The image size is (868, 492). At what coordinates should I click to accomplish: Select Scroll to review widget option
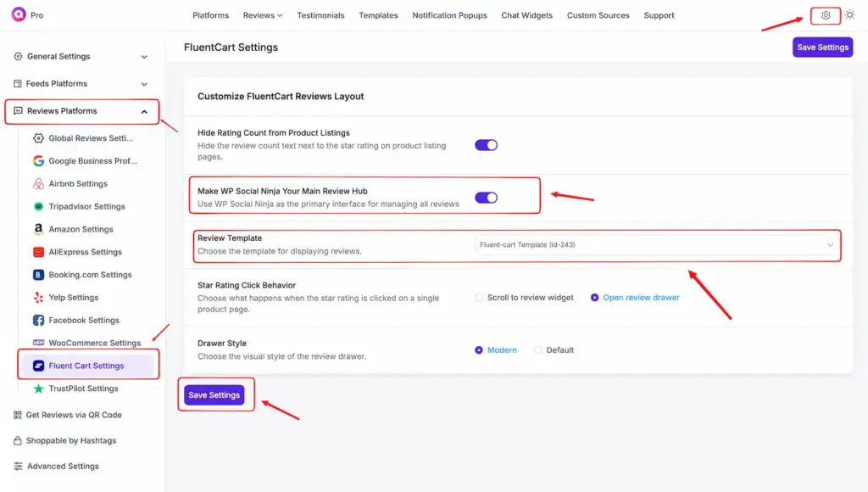click(x=480, y=298)
